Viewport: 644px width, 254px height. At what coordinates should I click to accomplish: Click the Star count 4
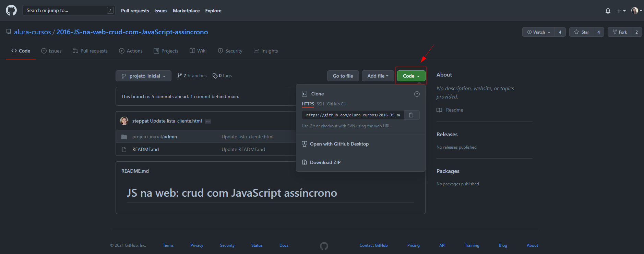point(599,32)
